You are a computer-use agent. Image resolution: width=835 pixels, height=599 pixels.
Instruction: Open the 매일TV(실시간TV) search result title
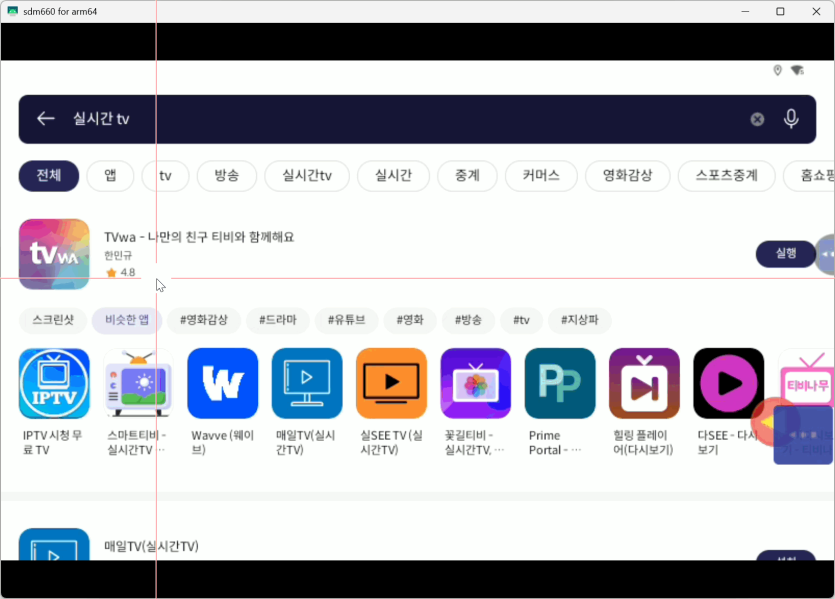(x=151, y=546)
